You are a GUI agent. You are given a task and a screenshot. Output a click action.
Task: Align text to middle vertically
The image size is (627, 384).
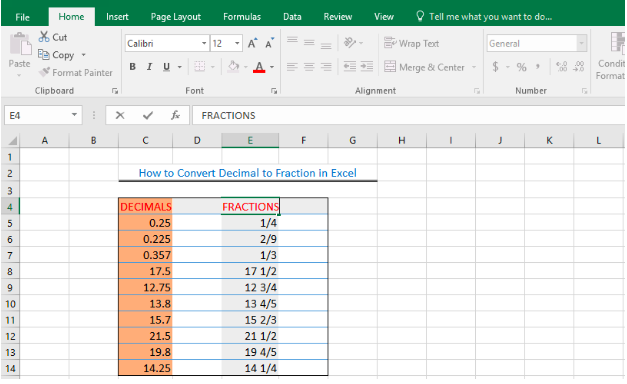coord(309,42)
